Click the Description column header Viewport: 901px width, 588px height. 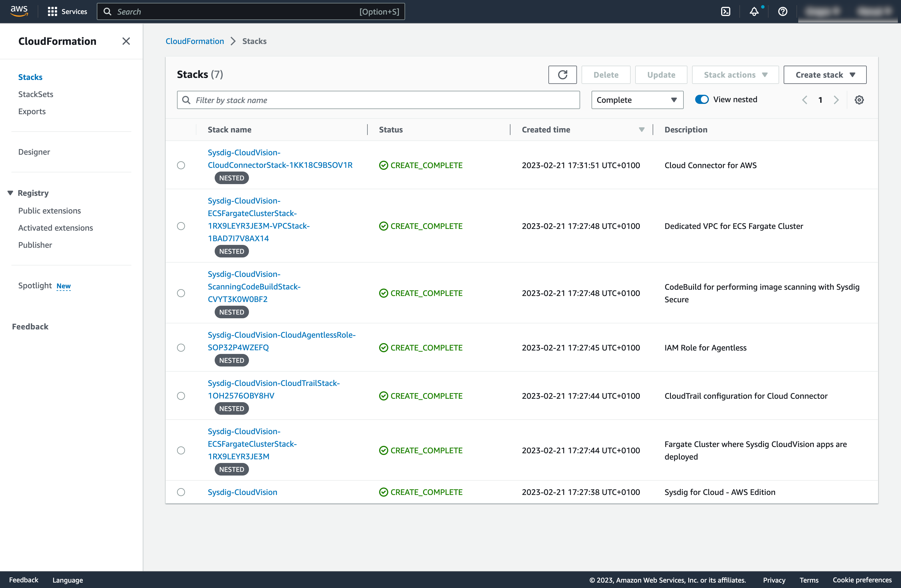pyautogui.click(x=685, y=130)
